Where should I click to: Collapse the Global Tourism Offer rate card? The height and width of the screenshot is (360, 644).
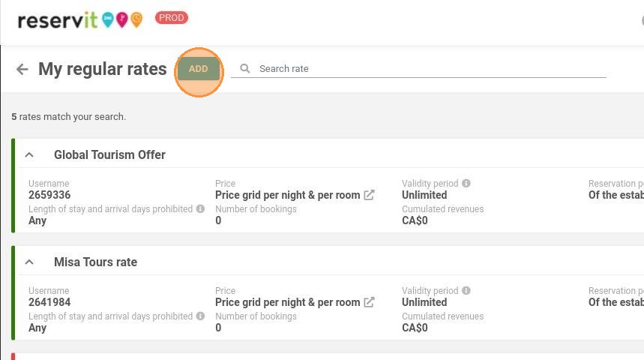pyautogui.click(x=29, y=155)
